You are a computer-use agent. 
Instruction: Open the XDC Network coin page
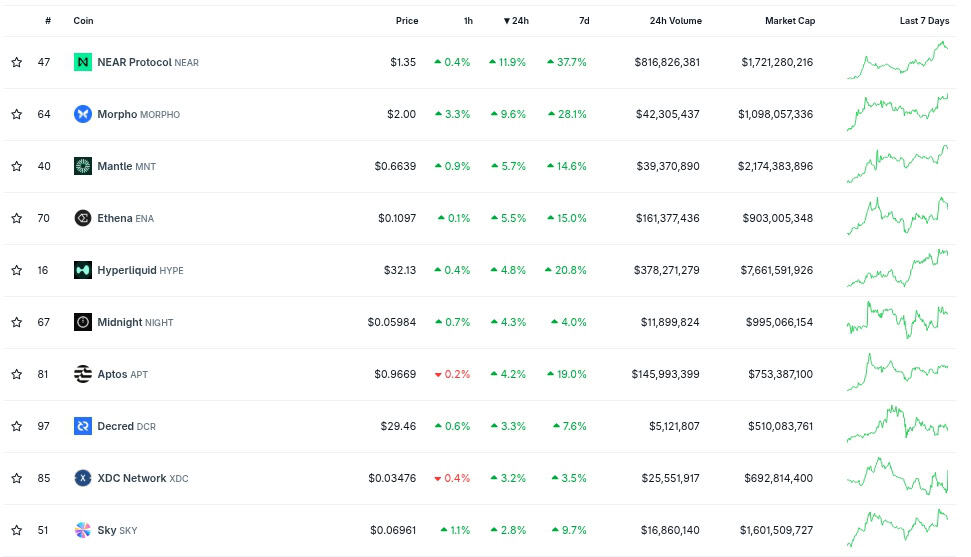pyautogui.click(x=131, y=478)
